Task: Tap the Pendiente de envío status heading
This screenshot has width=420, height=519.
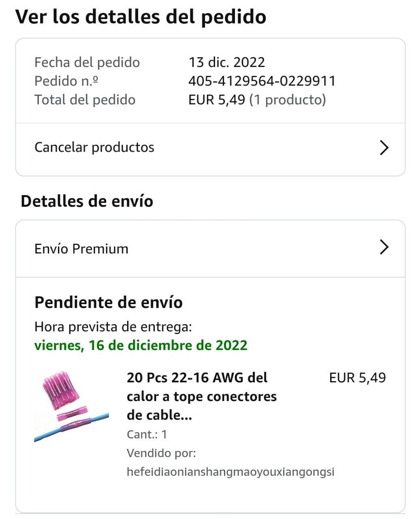Action: pos(109,302)
